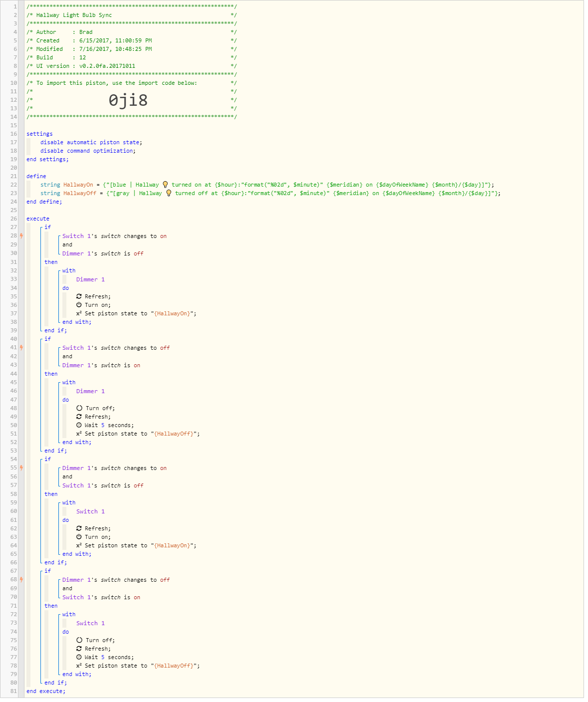Click the clock icon for Wait, line 50
Image resolution: width=588 pixels, height=702 pixels.
pyautogui.click(x=79, y=425)
